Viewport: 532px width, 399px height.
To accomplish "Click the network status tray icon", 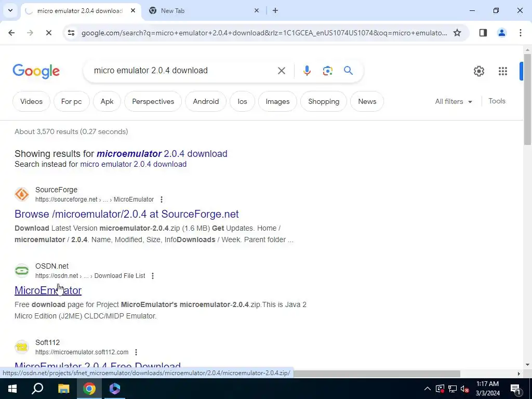I will coord(453,389).
